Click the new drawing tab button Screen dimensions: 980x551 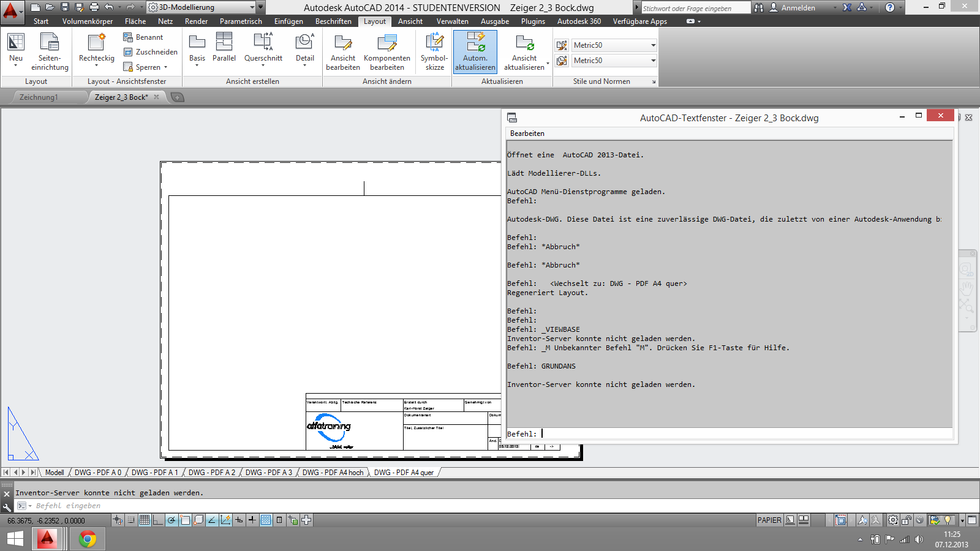(x=177, y=97)
